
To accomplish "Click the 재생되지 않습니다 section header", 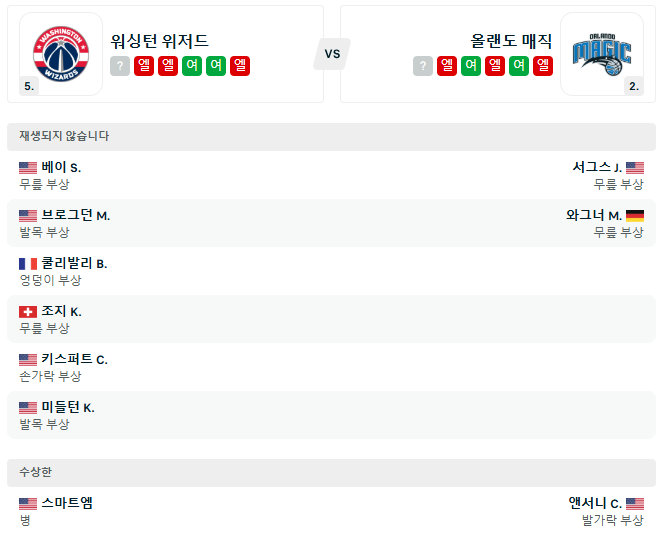I will point(64,136).
